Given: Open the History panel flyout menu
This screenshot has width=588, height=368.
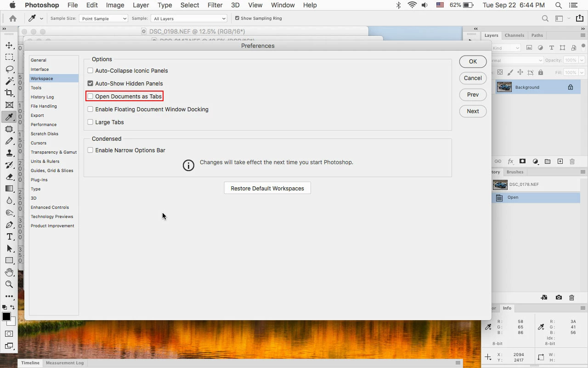Looking at the screenshot, I should 582,172.
